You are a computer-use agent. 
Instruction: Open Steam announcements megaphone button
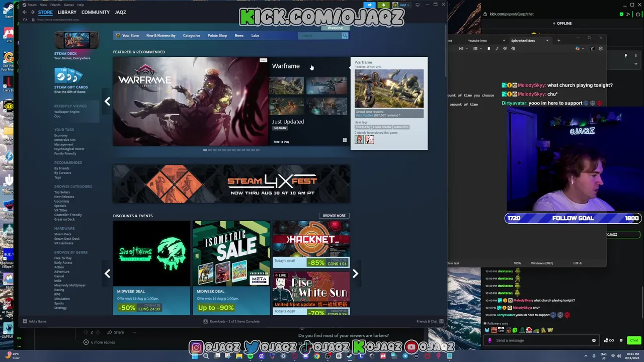click(370, 5)
